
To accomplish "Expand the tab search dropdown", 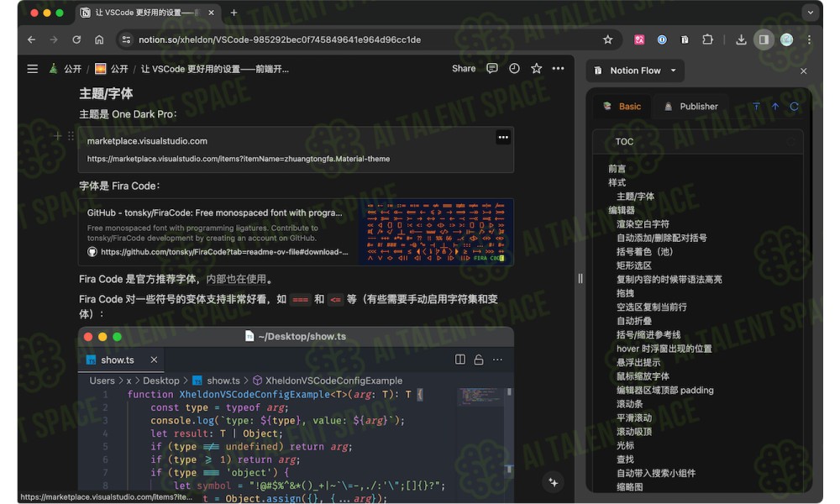I will 810,13.
